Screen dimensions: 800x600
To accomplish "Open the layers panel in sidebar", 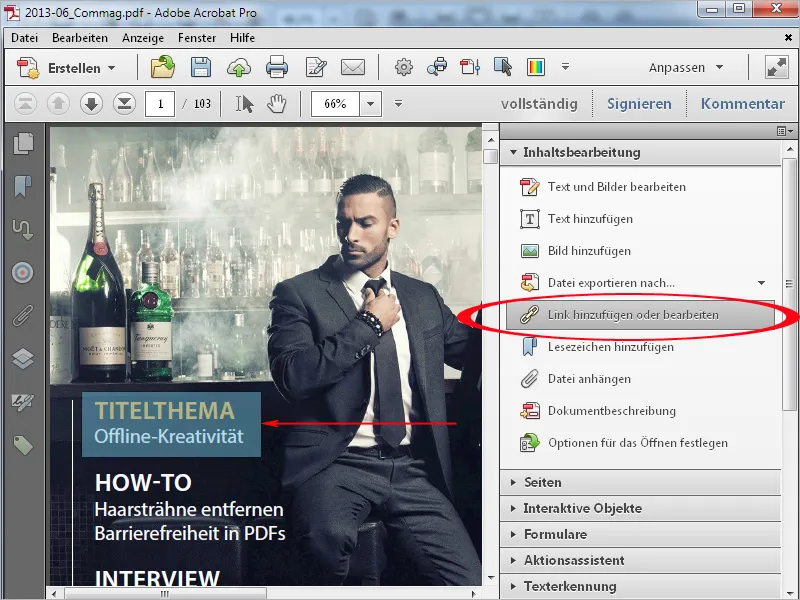I will pos(23,359).
